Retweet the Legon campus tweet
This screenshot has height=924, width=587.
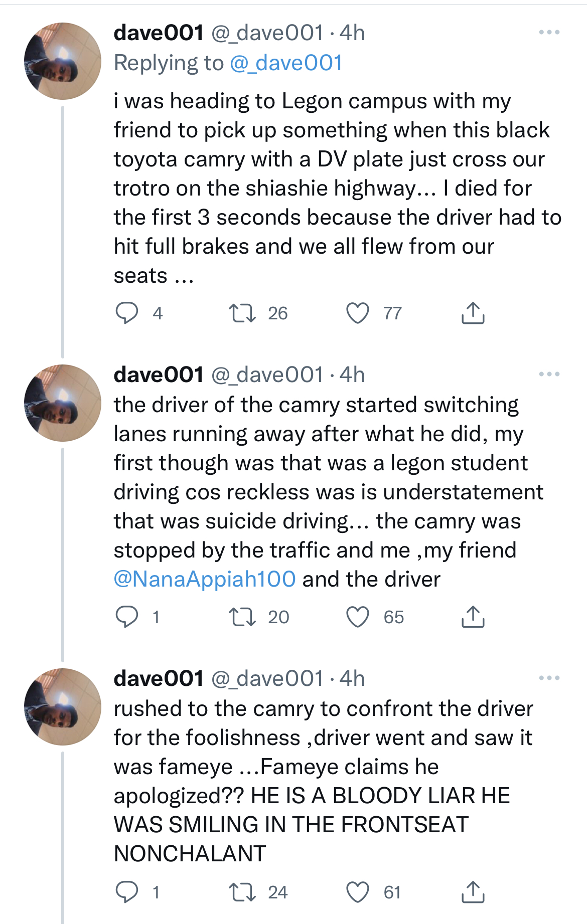click(242, 313)
